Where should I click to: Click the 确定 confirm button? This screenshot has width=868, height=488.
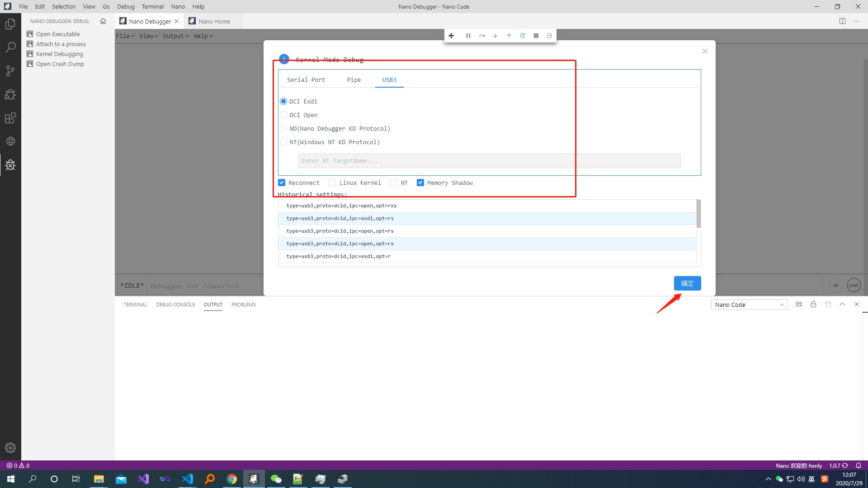tap(687, 283)
